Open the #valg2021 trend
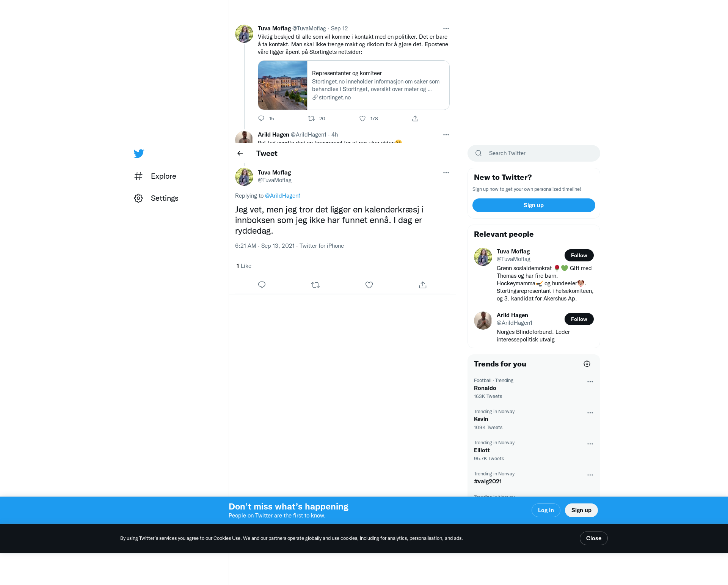The image size is (728, 585). [x=533, y=478]
